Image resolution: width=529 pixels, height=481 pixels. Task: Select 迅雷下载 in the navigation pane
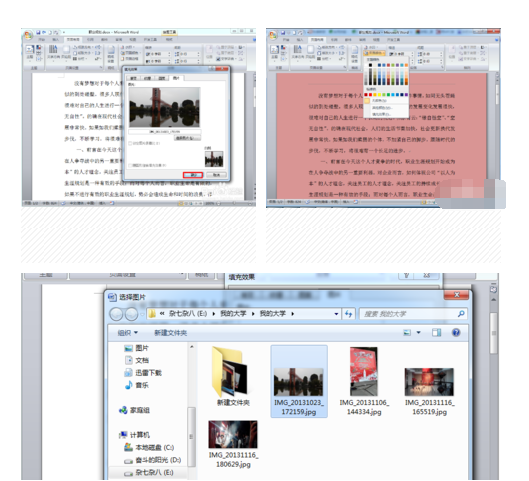[x=143, y=373]
